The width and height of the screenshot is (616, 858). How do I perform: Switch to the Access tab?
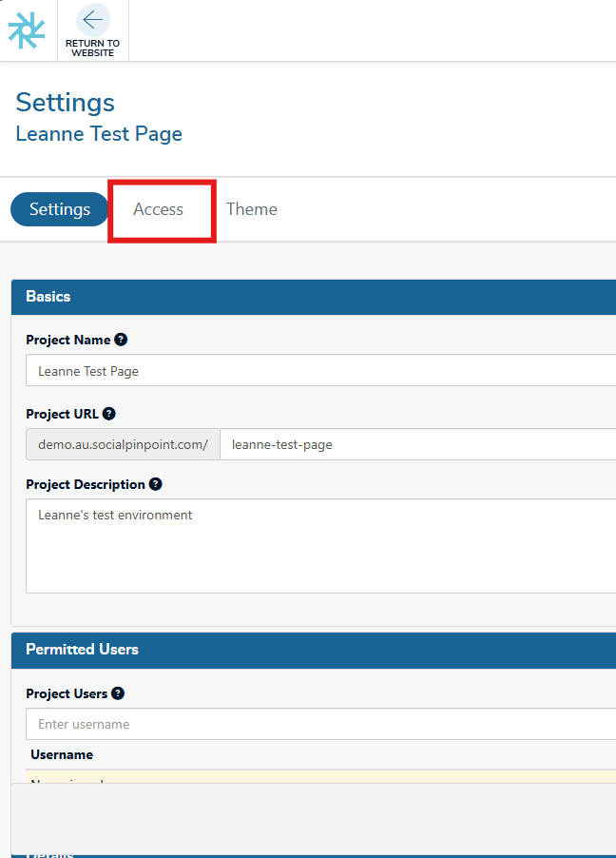click(x=159, y=209)
